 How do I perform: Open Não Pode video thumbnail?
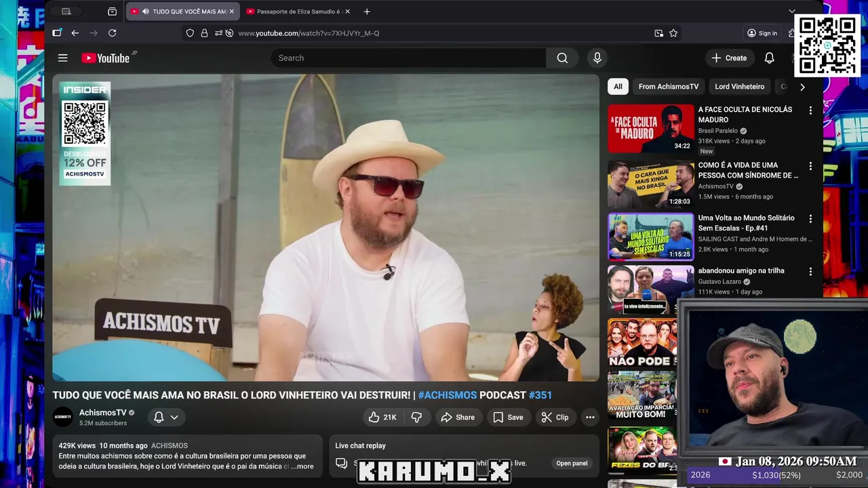(642, 342)
